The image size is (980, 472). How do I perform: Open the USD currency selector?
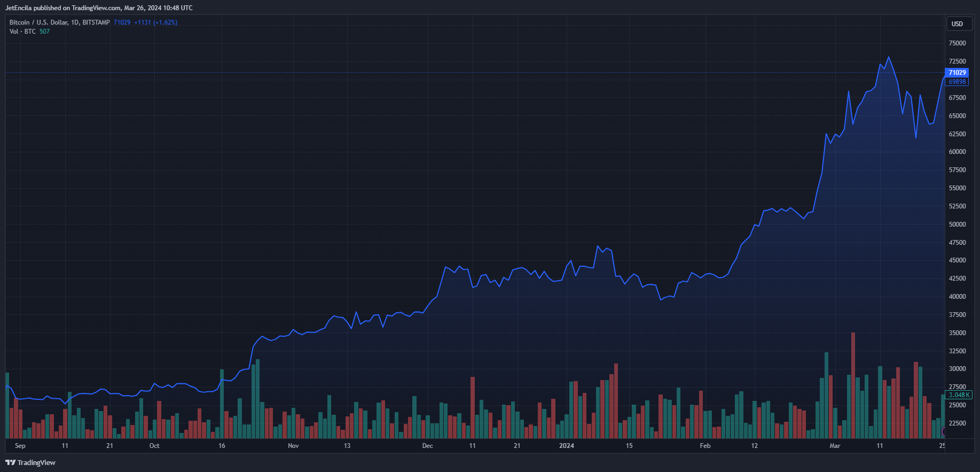(x=958, y=24)
